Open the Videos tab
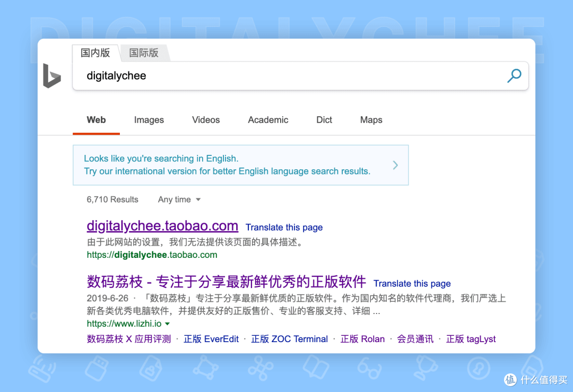This screenshot has width=573, height=392. [x=206, y=120]
